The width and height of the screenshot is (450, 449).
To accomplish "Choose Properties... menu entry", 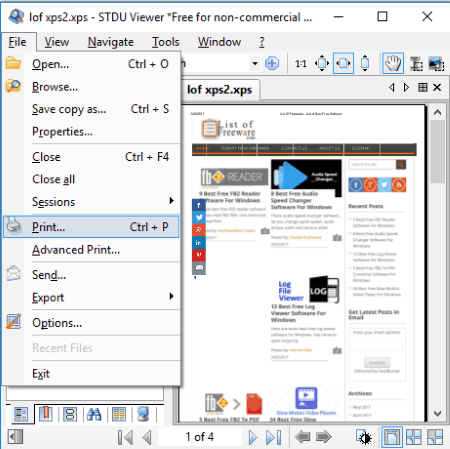I will click(92, 132).
